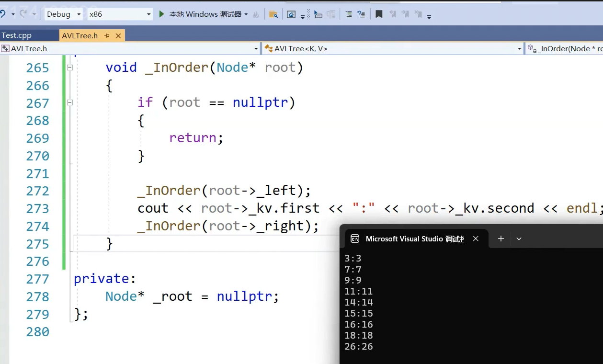Screen dimensions: 603x364
Task: Expand the debugger target dropdown arrow
Action: pos(246,14)
